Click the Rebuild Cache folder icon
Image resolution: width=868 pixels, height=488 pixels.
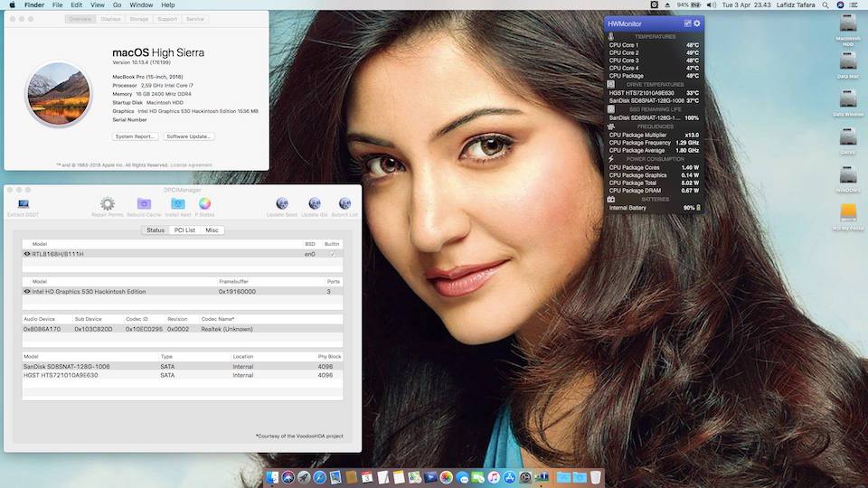(143, 204)
